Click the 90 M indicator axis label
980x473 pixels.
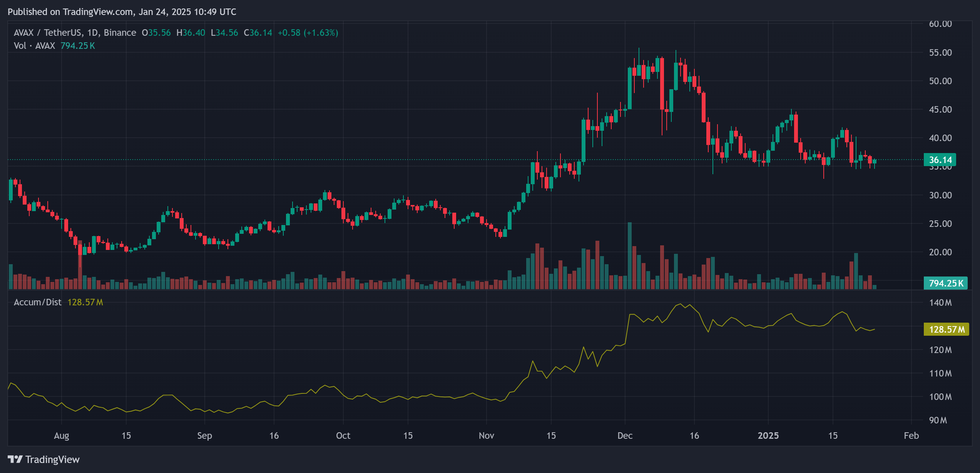938,420
